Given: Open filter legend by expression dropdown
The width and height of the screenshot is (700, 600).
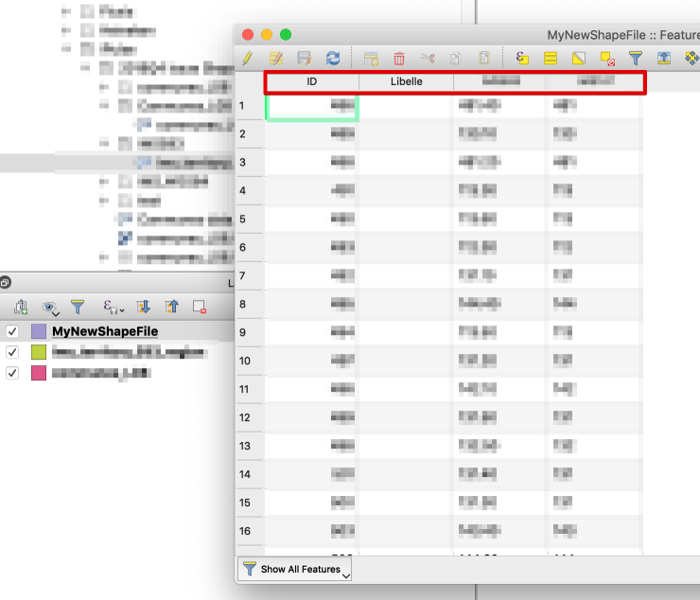Looking at the screenshot, I should (114, 307).
